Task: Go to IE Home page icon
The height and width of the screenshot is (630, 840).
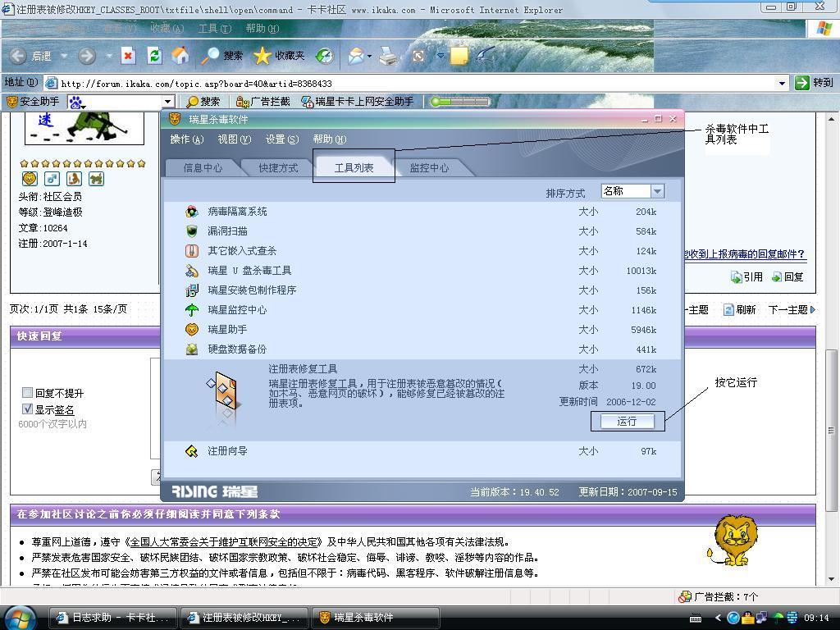Action: [180, 55]
